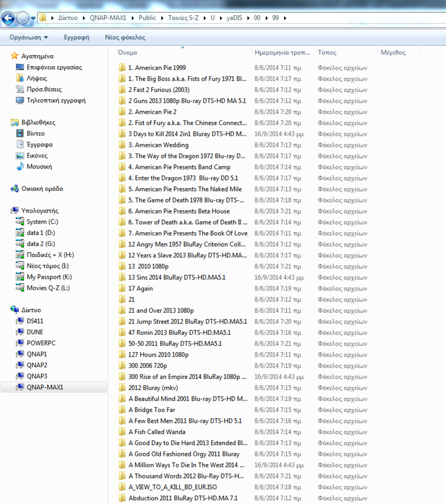This screenshot has width=446, height=504.
Task: Open the recent locations dropdown arrow
Action: tap(33, 19)
